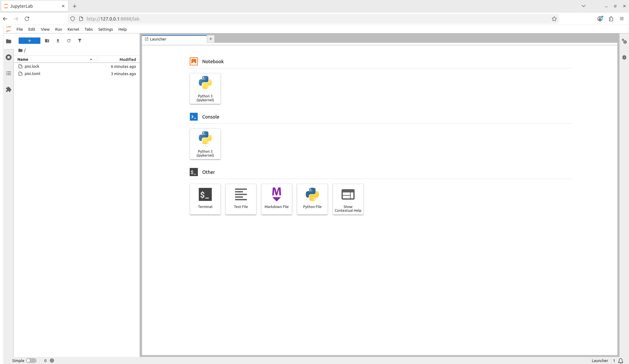Click the root folder breadcrumb icon
The image size is (629, 364).
click(x=20, y=50)
